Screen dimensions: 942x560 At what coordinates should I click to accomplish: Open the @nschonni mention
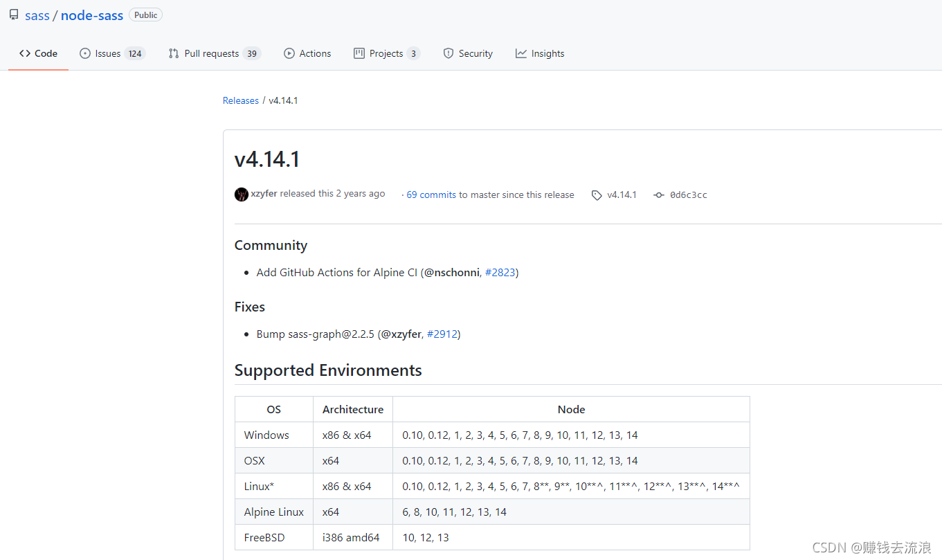click(x=452, y=273)
